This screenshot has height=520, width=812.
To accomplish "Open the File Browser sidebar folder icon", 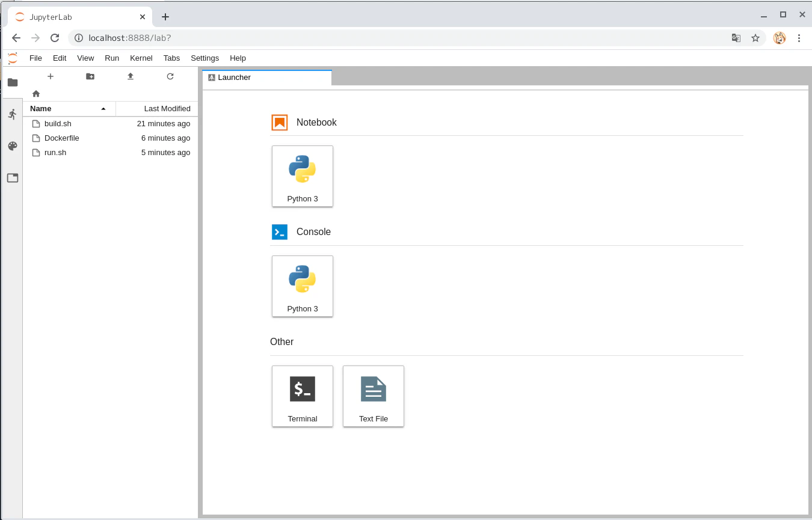I will pos(13,82).
